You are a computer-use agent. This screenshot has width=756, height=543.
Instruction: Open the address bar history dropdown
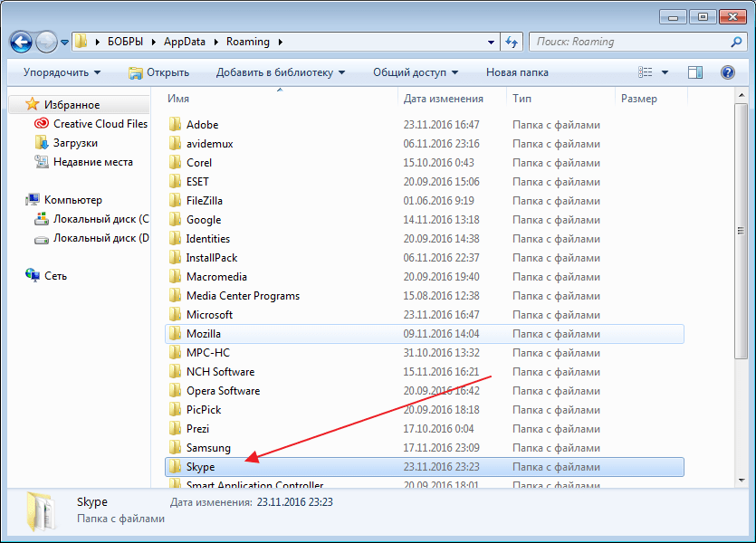pyautogui.click(x=491, y=42)
